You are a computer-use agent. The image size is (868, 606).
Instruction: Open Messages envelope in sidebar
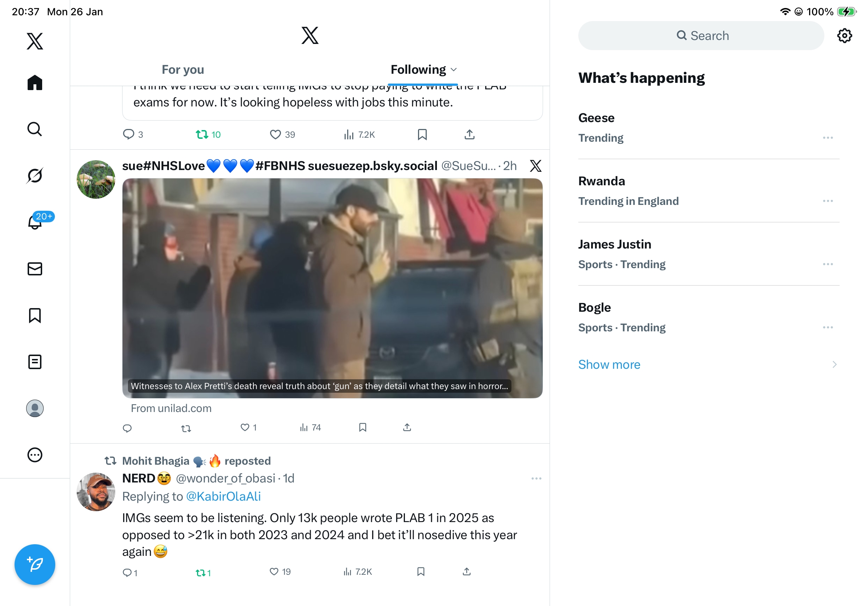[x=35, y=269]
